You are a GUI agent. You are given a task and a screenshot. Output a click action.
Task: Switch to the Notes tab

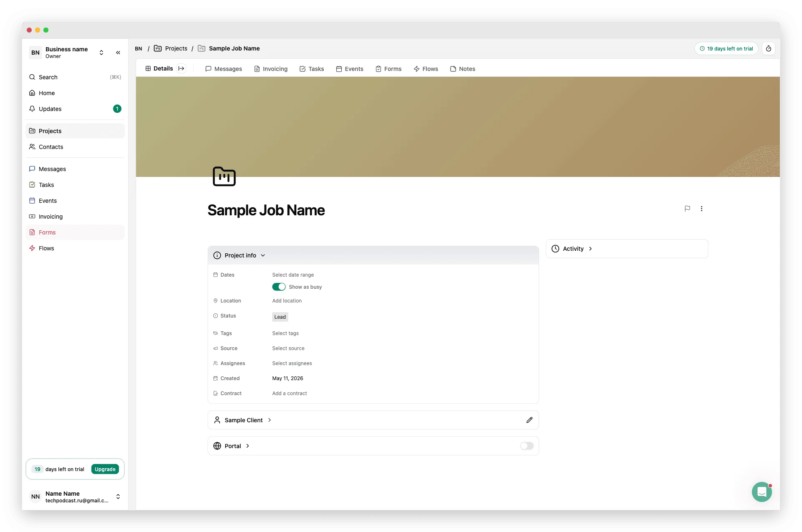pos(463,69)
